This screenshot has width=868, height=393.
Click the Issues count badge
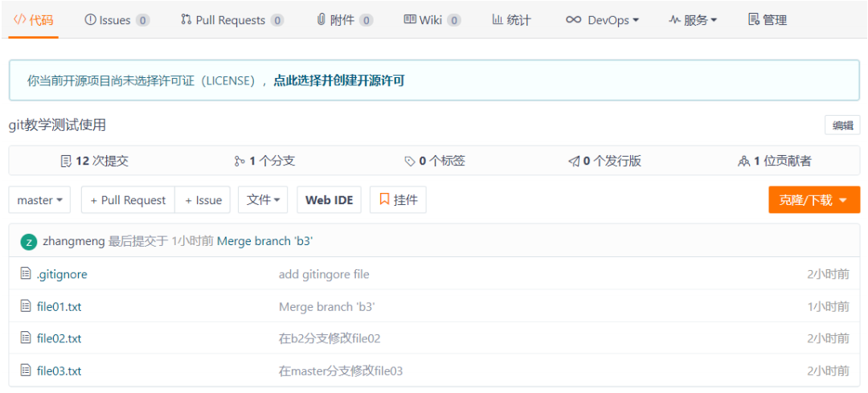[x=143, y=20]
